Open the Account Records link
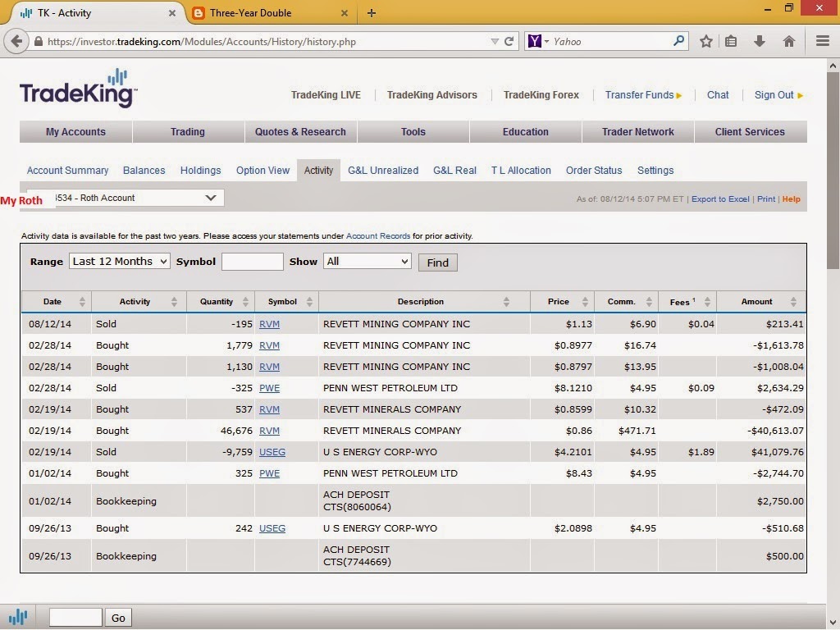The width and height of the screenshot is (840, 630). click(377, 235)
